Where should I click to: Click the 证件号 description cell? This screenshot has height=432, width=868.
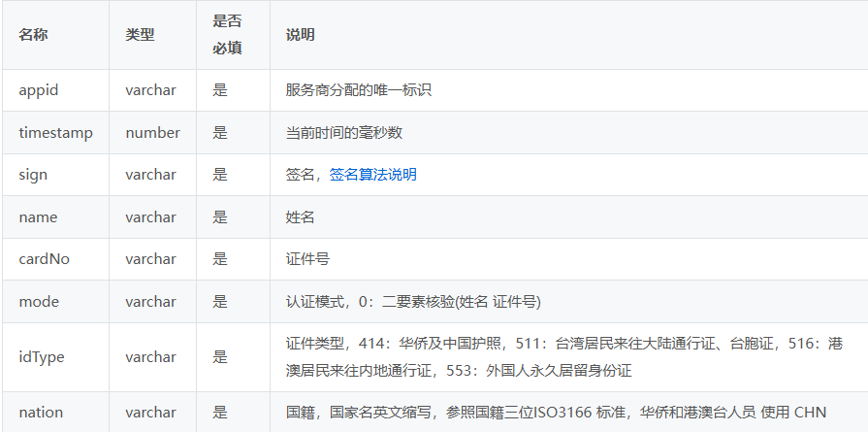pyautogui.click(x=306, y=259)
